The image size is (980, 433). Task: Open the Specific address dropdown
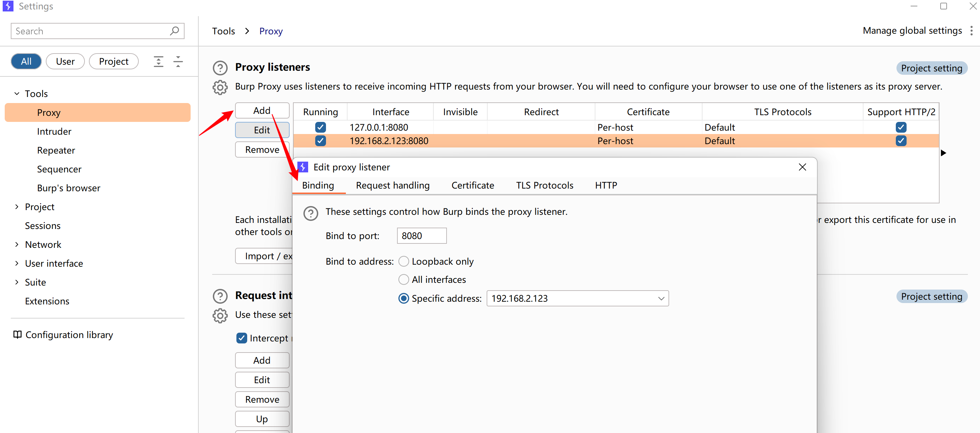(578, 298)
